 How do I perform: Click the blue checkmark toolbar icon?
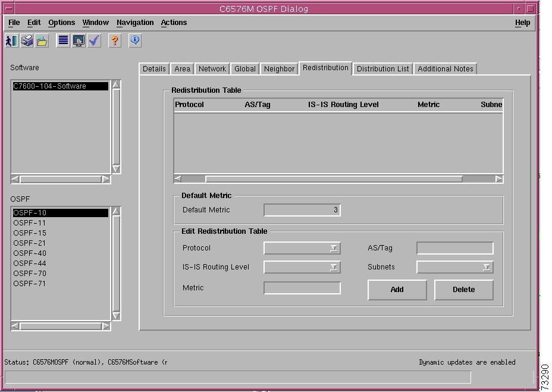tap(93, 40)
